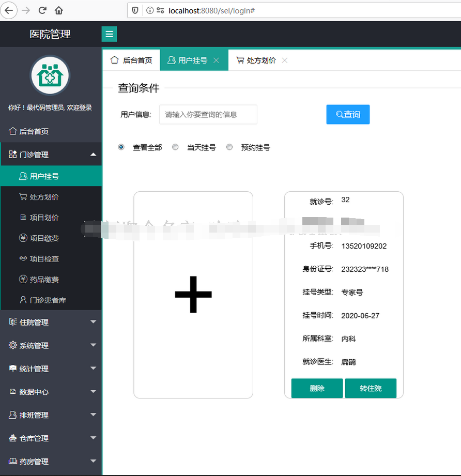
Task: Click the warehouse icon beside 仓库管理
Action: (13, 438)
